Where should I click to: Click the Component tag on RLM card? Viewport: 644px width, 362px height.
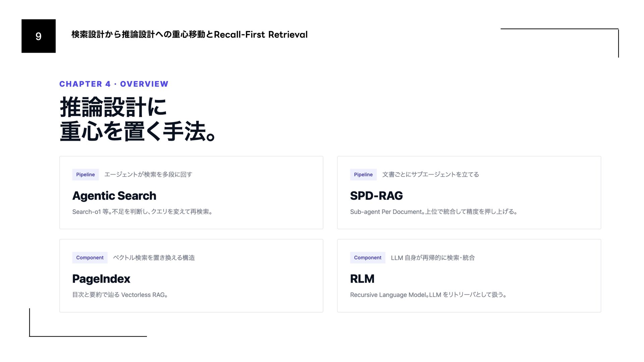point(367,258)
